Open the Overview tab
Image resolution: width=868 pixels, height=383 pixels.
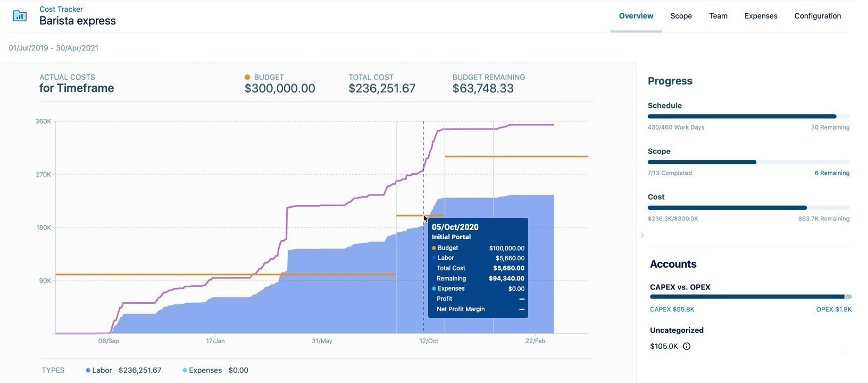pos(636,16)
